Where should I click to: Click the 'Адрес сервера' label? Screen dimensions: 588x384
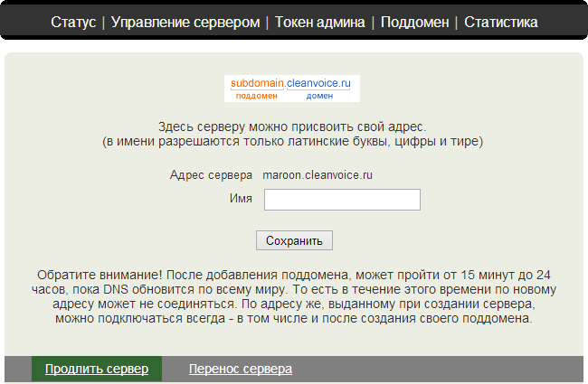pos(211,174)
